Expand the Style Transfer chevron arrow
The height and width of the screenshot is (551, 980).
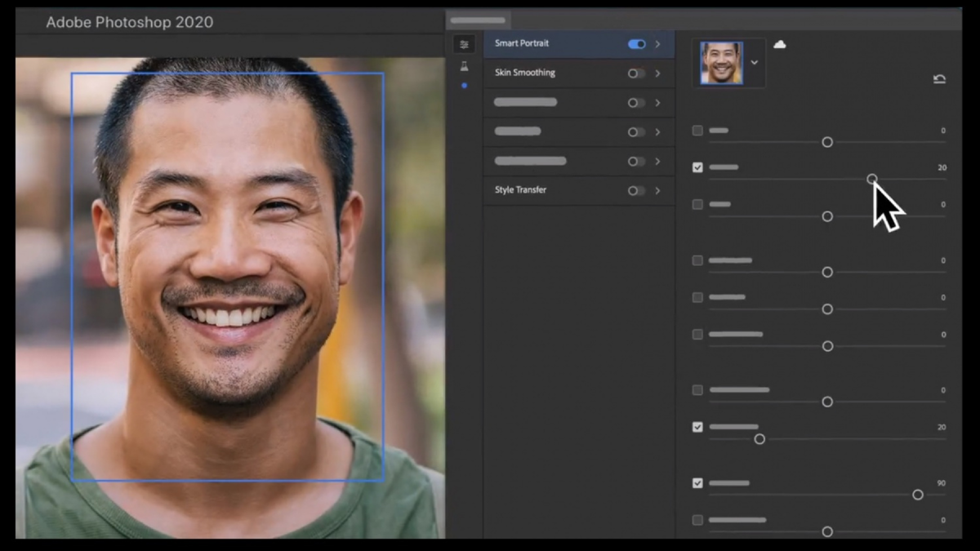coord(657,191)
